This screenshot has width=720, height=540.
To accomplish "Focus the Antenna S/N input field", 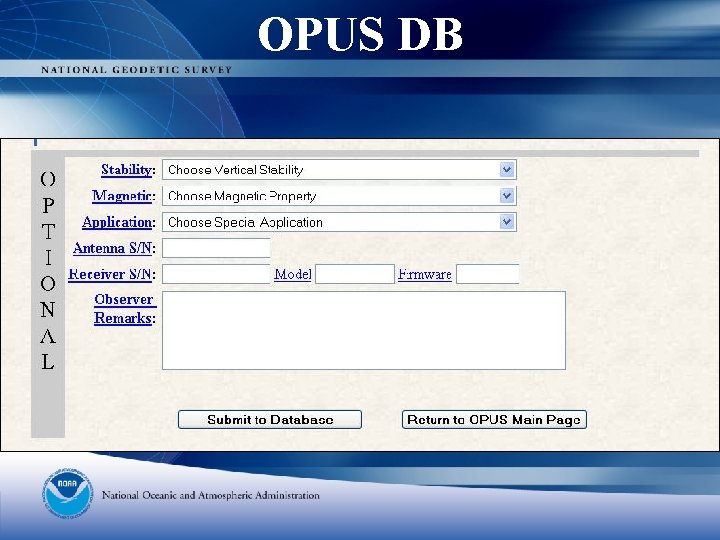I will [216, 248].
